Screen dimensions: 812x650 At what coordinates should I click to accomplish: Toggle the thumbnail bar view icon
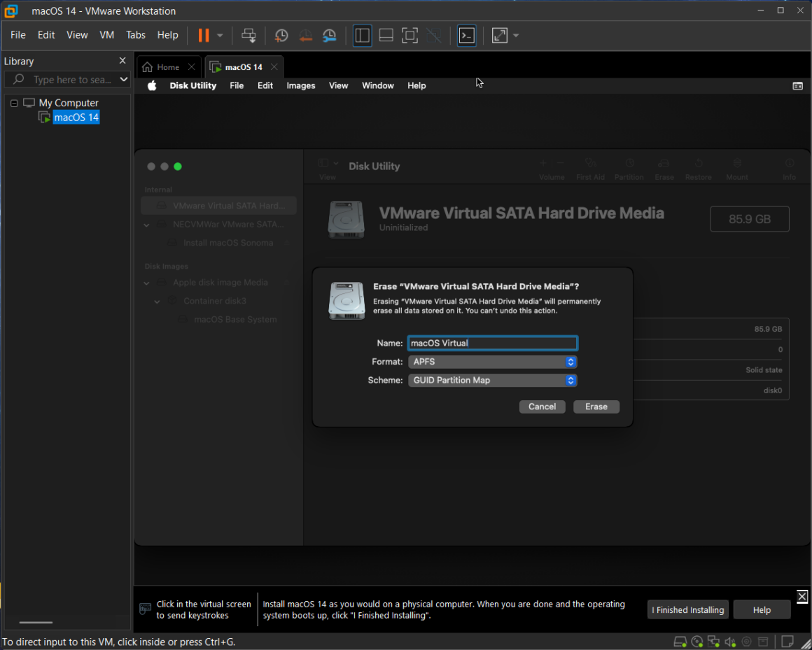coord(386,35)
